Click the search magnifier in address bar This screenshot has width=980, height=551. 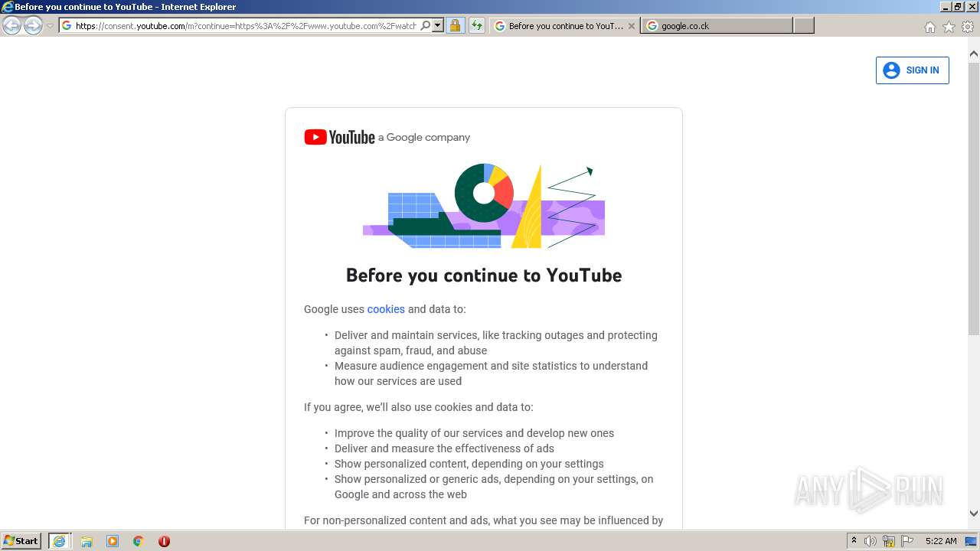(426, 26)
